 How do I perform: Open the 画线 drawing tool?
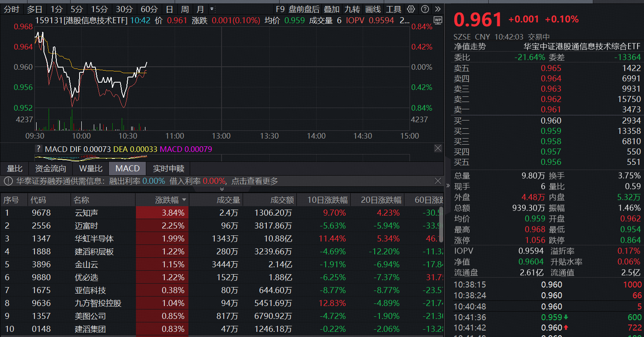point(373,9)
